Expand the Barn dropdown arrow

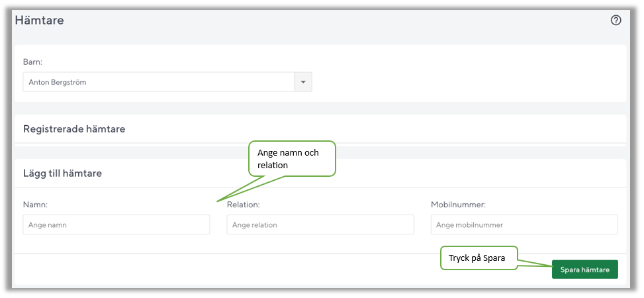[x=303, y=82]
